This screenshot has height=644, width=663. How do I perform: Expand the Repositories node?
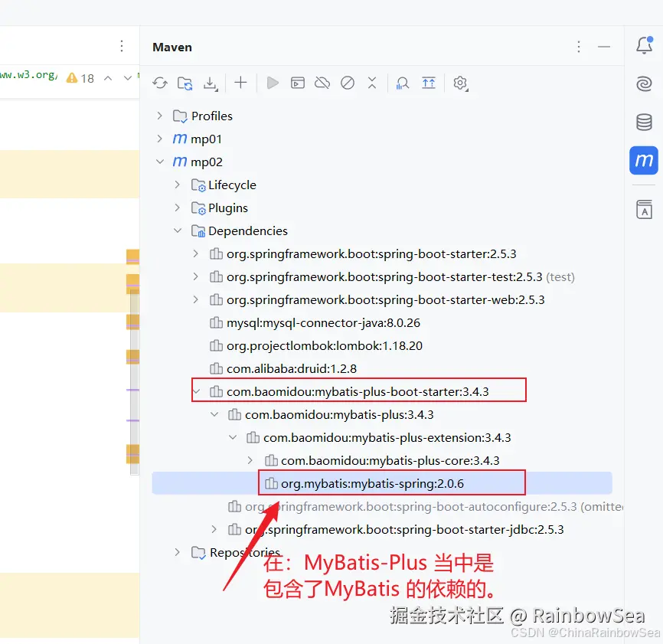(177, 552)
